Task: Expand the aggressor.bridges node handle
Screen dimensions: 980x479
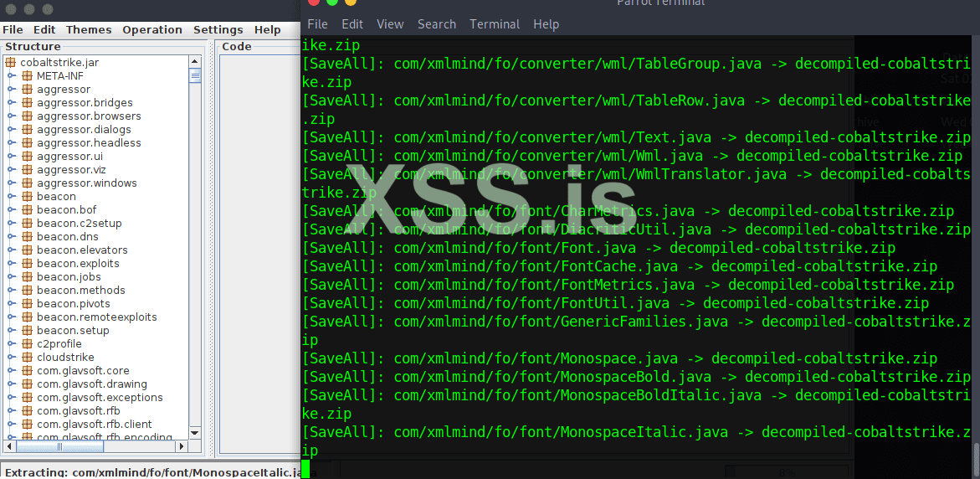Action: tap(11, 102)
